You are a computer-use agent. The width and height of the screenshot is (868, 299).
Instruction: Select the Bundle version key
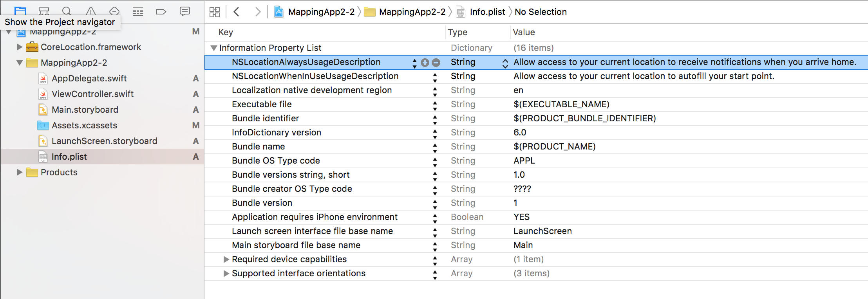262,203
